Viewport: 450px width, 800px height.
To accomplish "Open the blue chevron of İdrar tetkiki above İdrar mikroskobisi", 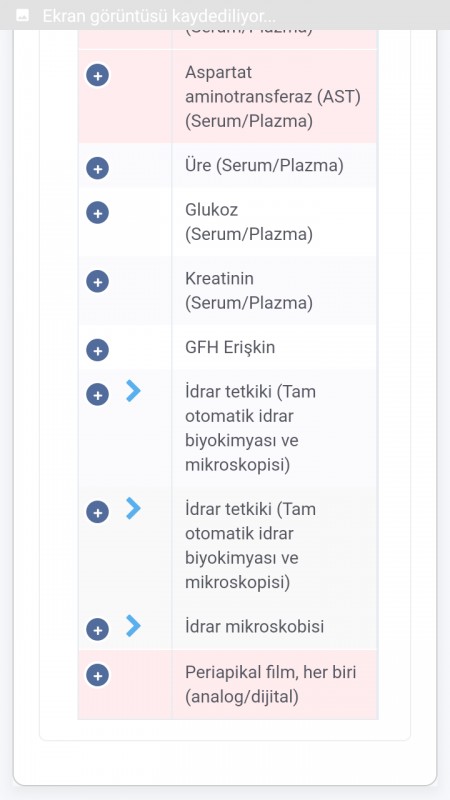I will point(133,509).
